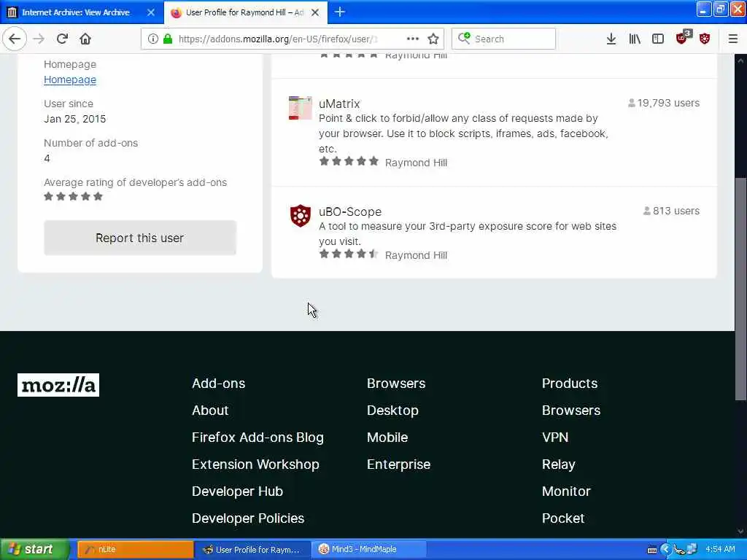
Task: Open the Developer Hub link
Action: pos(237,491)
